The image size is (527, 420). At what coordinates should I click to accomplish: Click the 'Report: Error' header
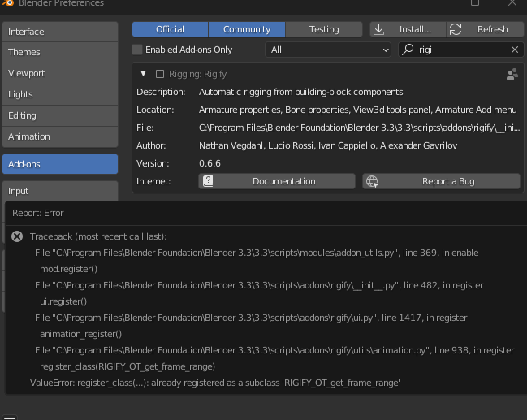pos(38,213)
